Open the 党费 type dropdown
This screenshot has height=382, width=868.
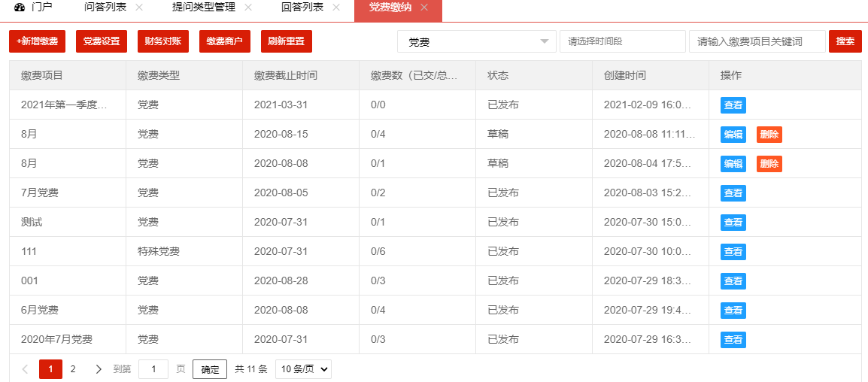476,42
